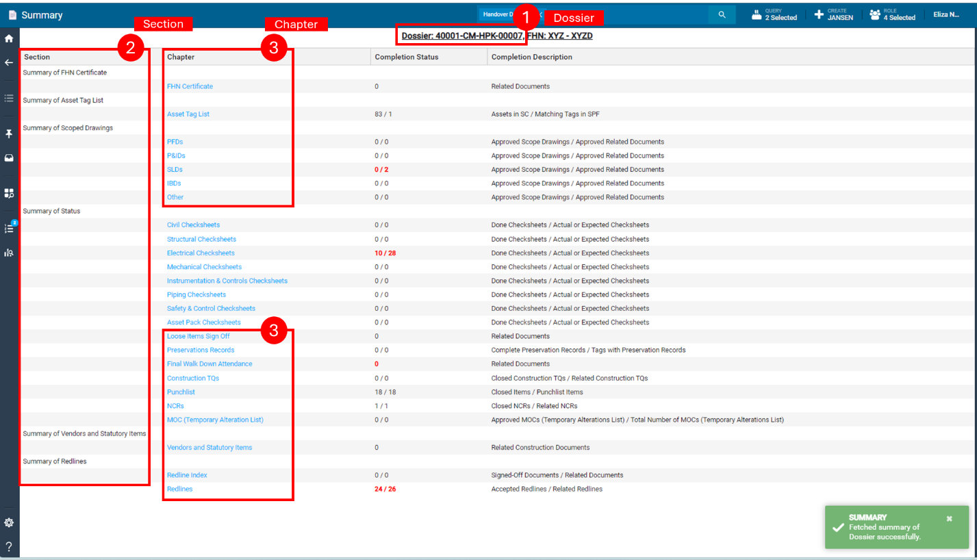Open Civil Checksheets link
Screen dimensions: 977x560
coord(193,225)
